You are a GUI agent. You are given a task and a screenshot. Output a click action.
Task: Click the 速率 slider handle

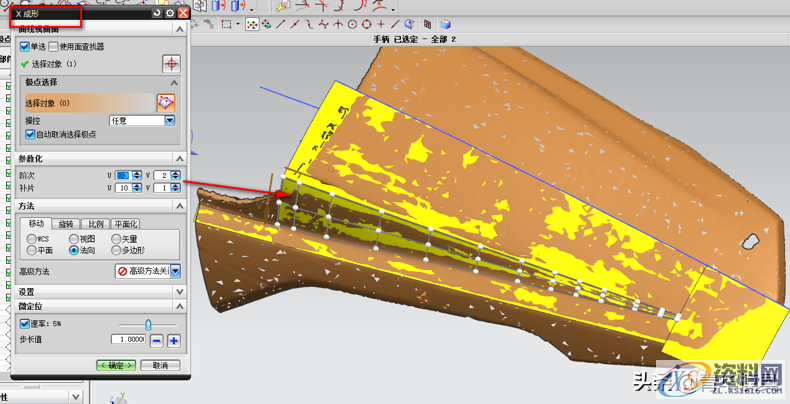click(148, 324)
